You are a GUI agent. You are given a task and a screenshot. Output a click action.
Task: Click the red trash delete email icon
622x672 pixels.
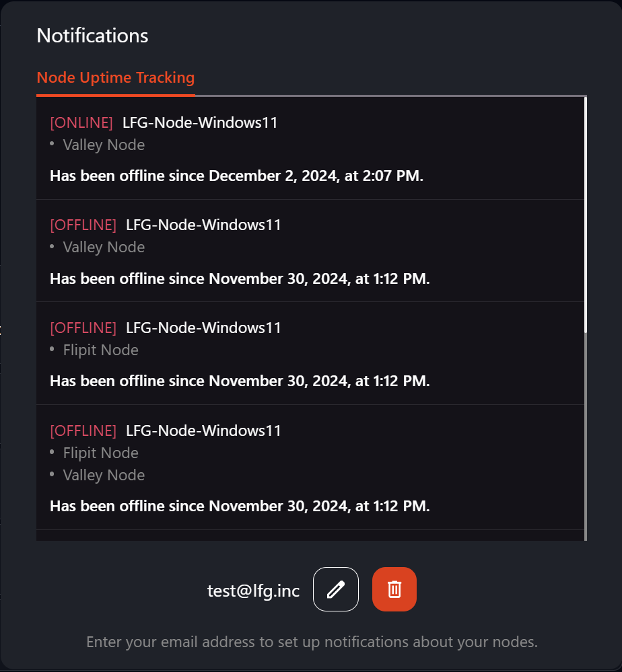394,589
